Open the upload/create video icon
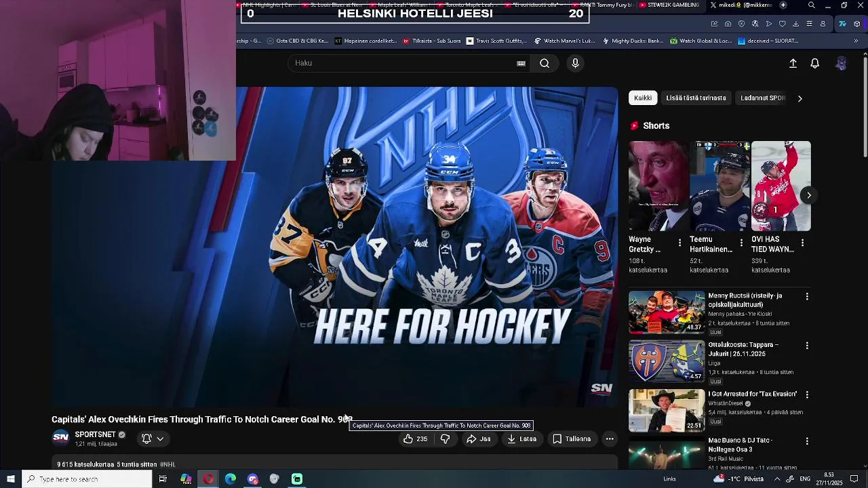This screenshot has height=488, width=868. pyautogui.click(x=793, y=63)
